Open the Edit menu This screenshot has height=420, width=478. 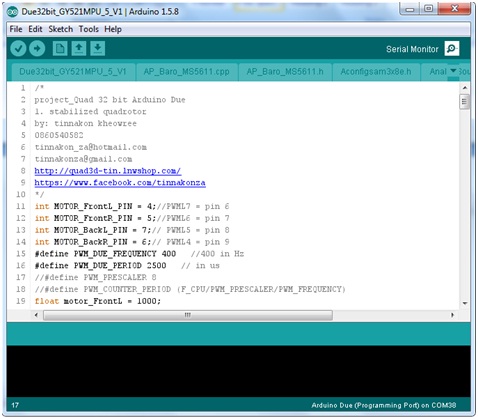coord(35,29)
